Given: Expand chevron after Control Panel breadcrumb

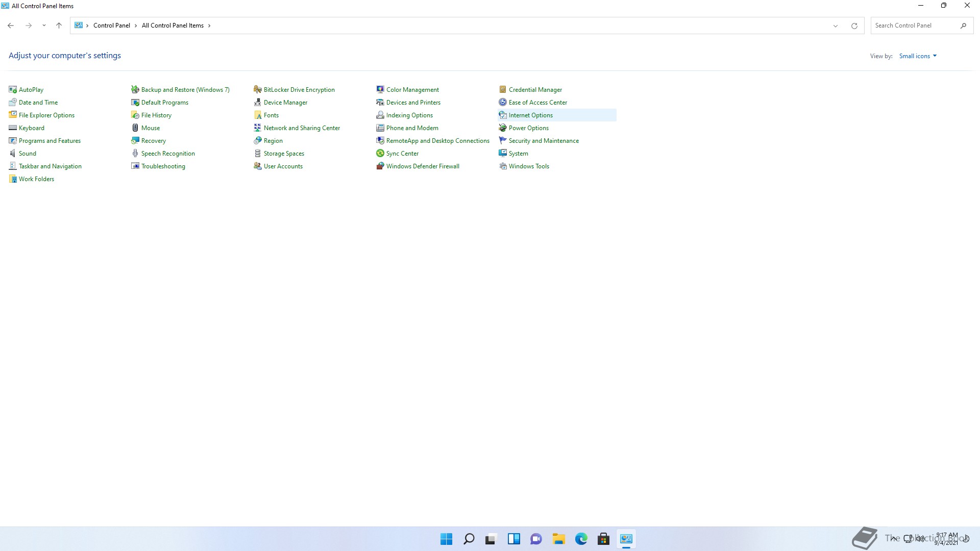Looking at the screenshot, I should 136,26.
